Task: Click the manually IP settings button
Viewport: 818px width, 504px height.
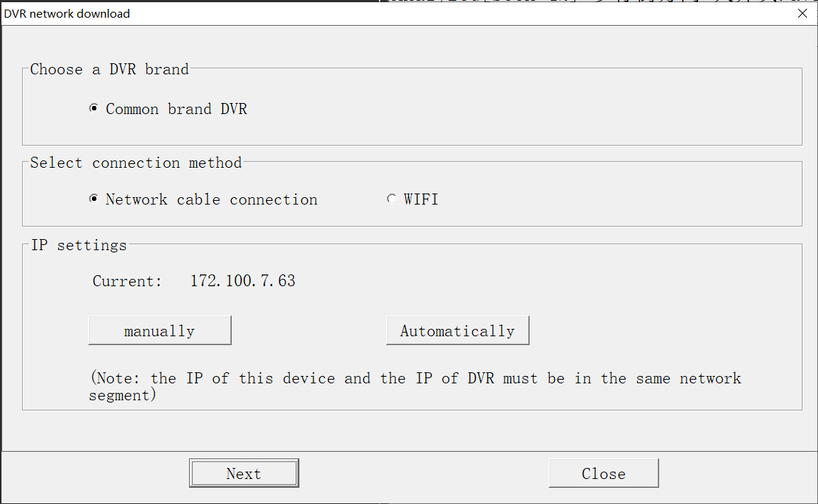Action: [x=160, y=330]
